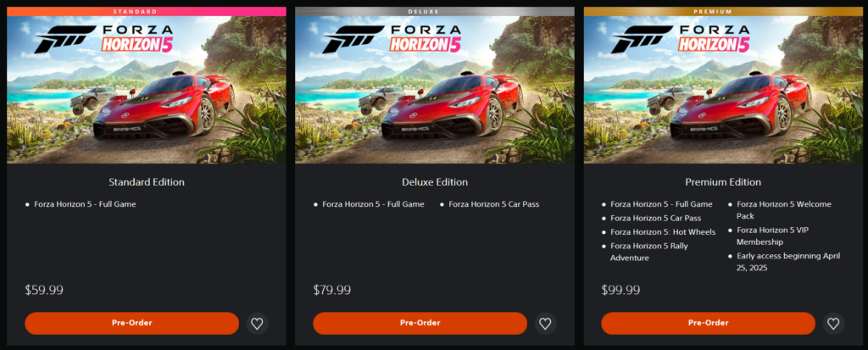Open Standard Edition cover artwork
The image size is (868, 350).
point(147,90)
